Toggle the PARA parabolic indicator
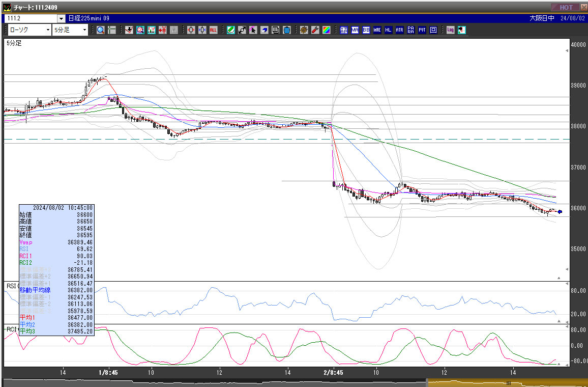 click(410, 30)
